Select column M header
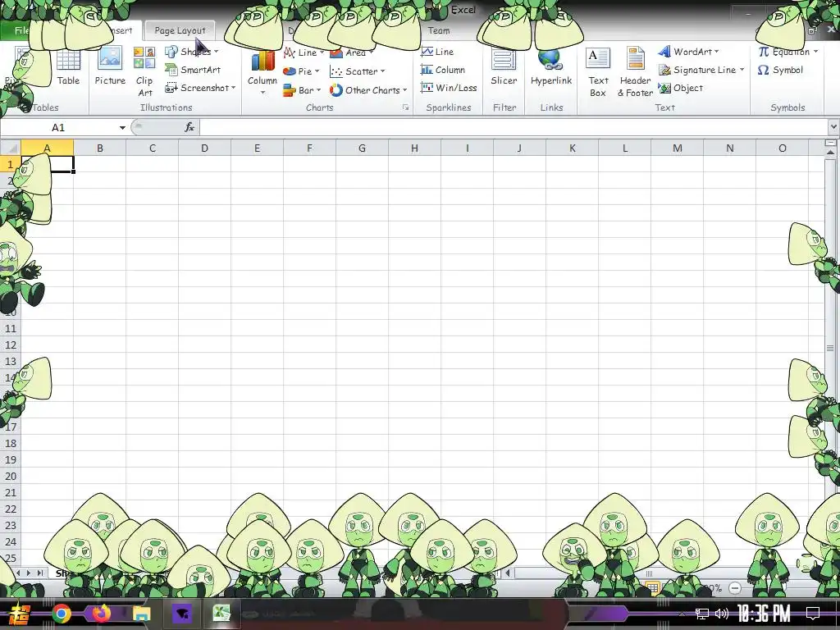This screenshot has height=630, width=840. click(x=677, y=148)
